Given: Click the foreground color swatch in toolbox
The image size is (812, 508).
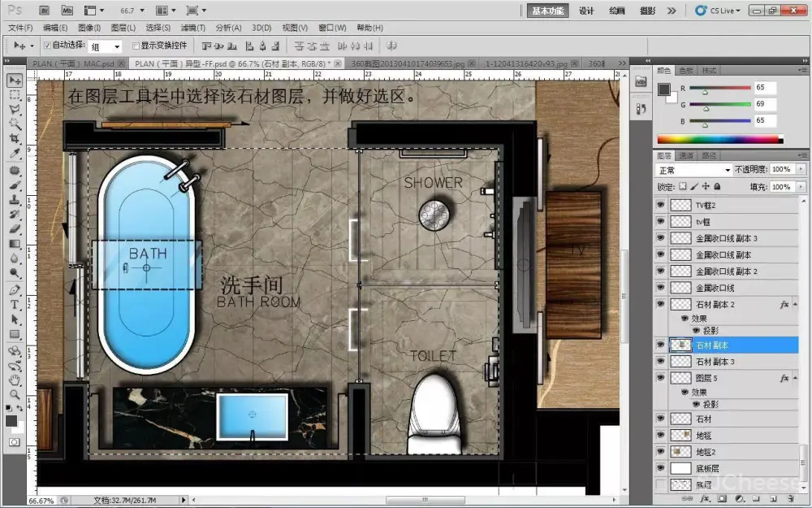Looking at the screenshot, I should tap(11, 420).
